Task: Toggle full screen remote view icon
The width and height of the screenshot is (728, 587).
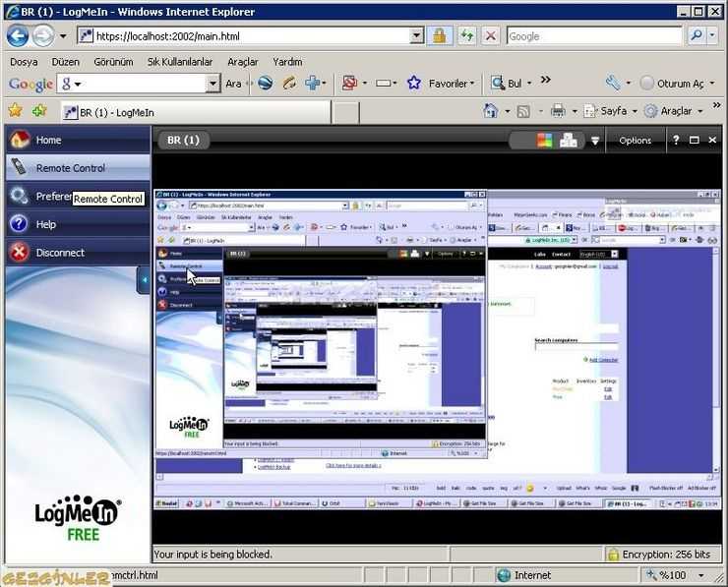Action: tap(695, 141)
